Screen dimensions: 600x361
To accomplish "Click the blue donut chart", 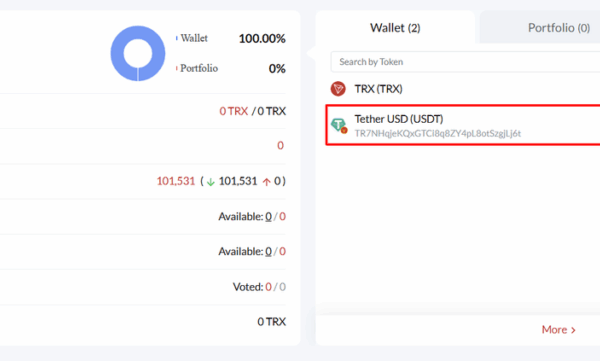I will point(138,53).
